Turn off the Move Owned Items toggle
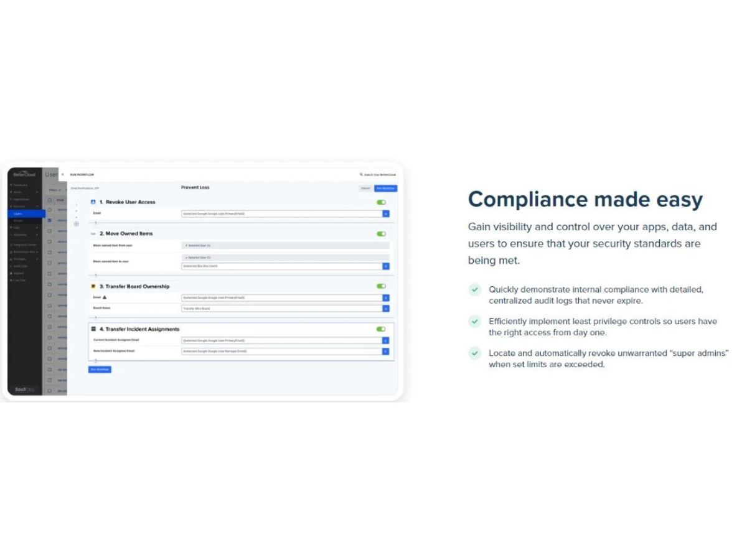This screenshot has width=747, height=560. 381,234
